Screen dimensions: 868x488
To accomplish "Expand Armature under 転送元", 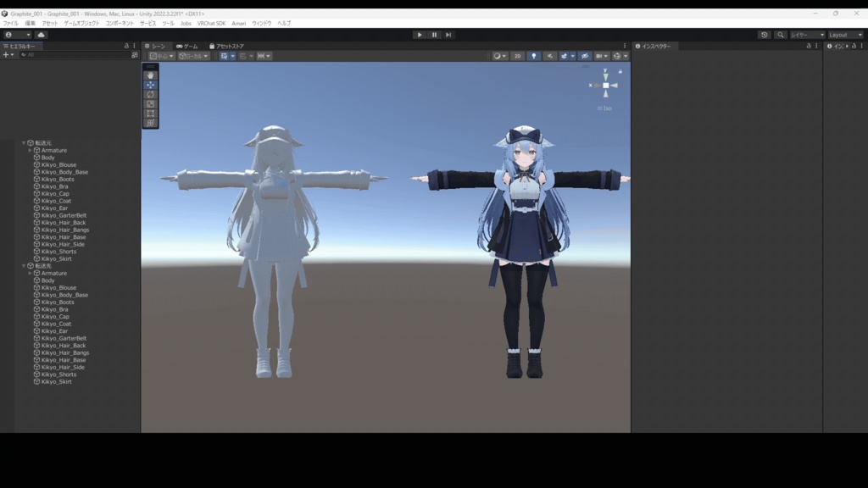I will [30, 150].
